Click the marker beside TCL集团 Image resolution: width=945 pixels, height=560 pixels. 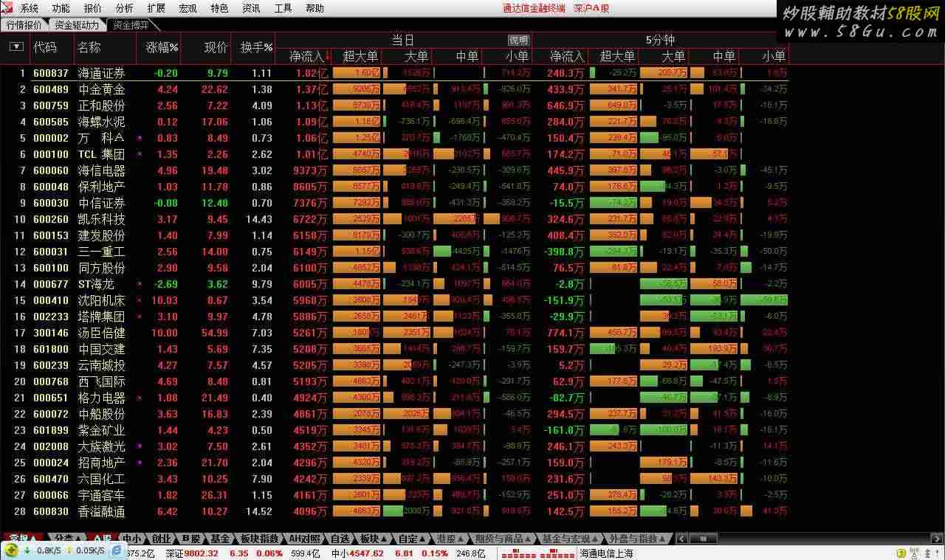coord(140,154)
